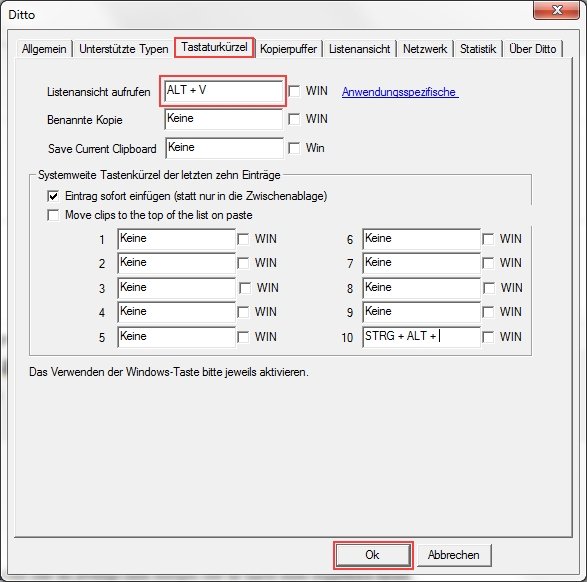Tick the WIN checkbox for entry 10
The image size is (587, 582).
pos(488,337)
